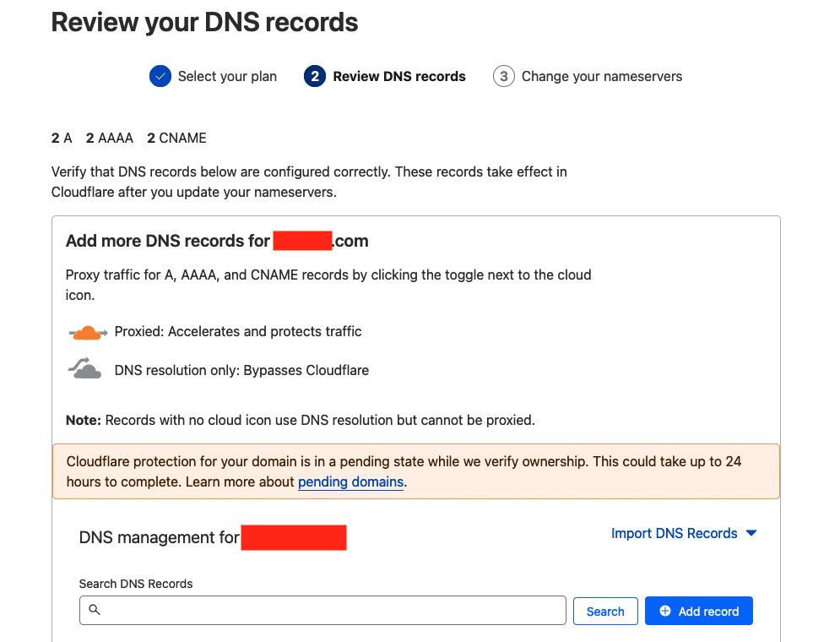Screen dimensions: 840x642
Task: Click the orange Proxied cloud icon
Action: tap(88, 332)
